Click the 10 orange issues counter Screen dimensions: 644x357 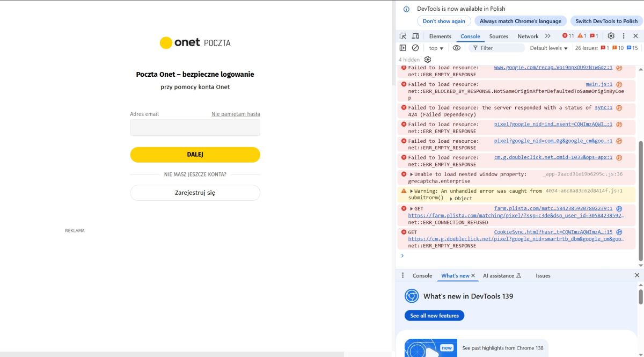(x=618, y=48)
